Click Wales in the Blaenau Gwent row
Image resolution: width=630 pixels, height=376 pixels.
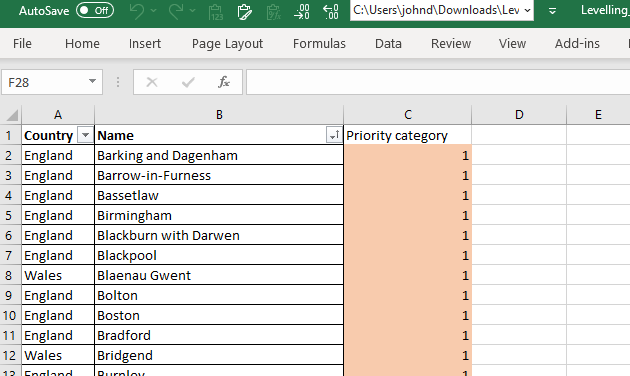58,276
